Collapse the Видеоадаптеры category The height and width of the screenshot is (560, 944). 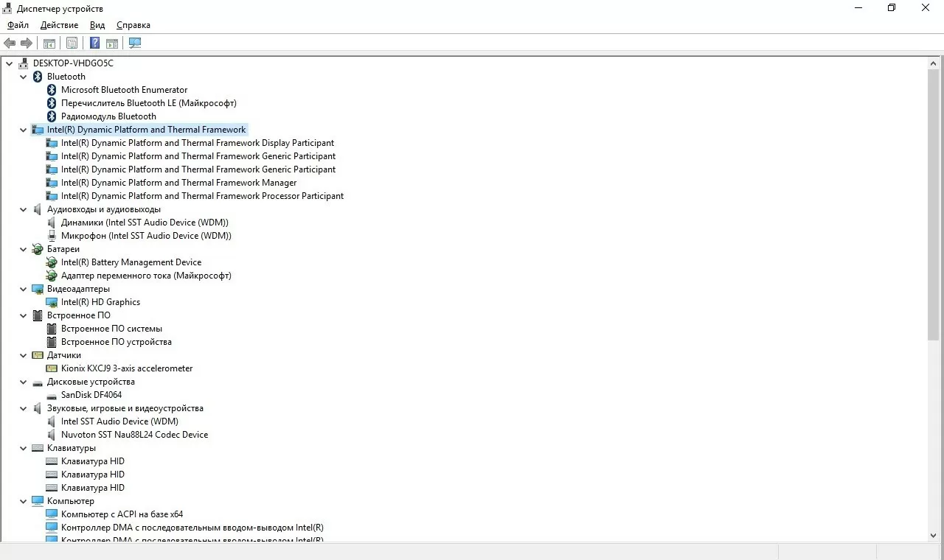24,289
